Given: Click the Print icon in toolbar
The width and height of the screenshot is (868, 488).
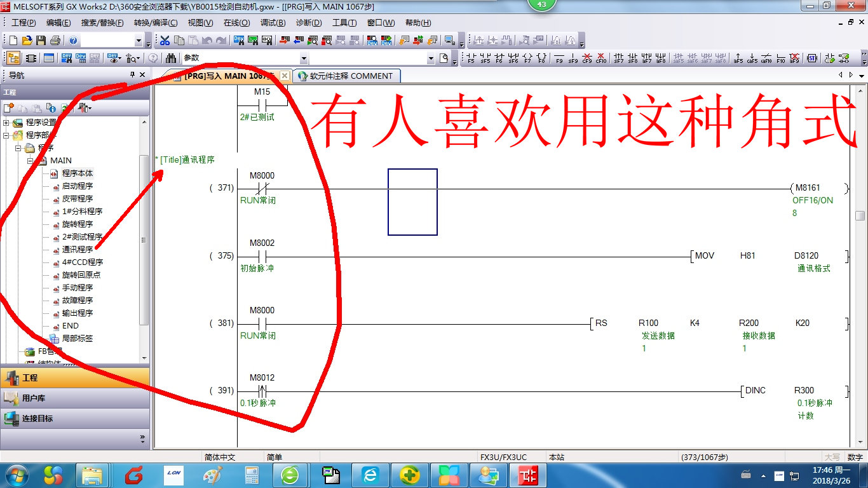Looking at the screenshot, I should point(55,41).
